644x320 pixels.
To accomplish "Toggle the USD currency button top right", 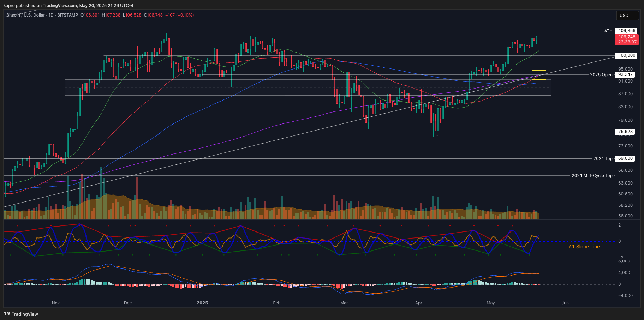I will (627, 15).
